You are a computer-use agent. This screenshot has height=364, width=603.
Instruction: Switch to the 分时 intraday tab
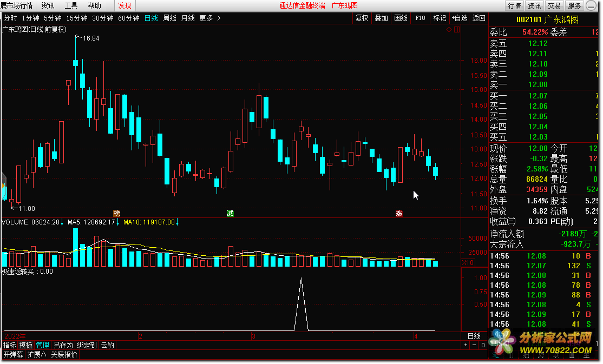[x=10, y=18]
